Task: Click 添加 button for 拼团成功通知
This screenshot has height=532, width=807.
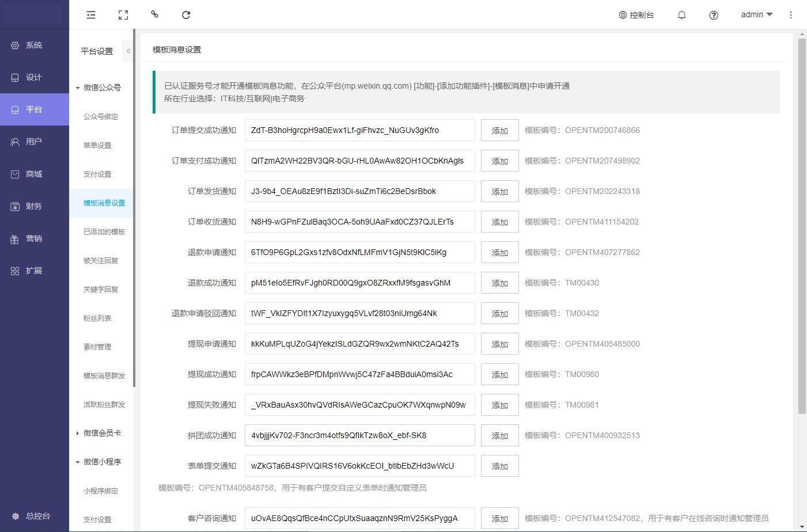Action: (x=499, y=436)
